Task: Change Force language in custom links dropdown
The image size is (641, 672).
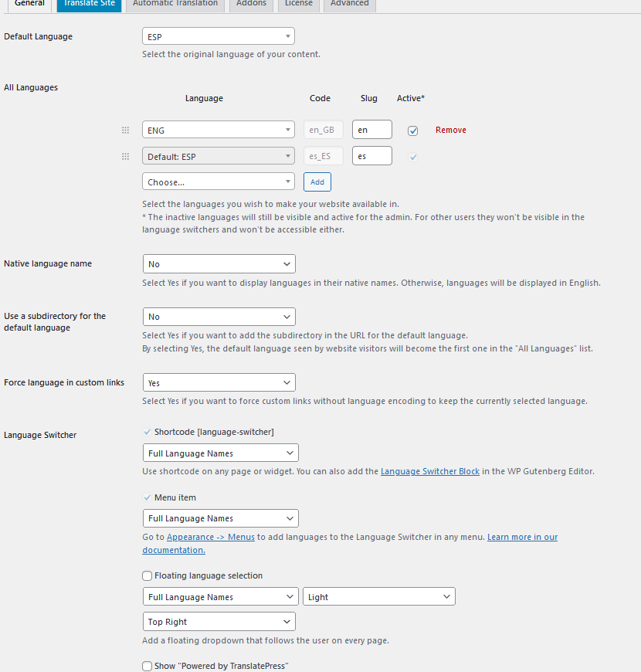Action: click(219, 382)
